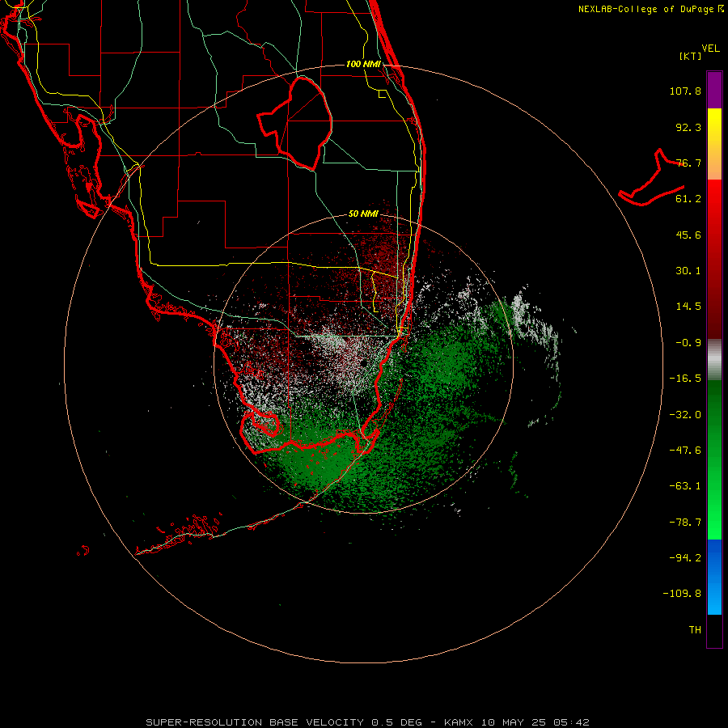Click the [KT] units label

pyautogui.click(x=690, y=56)
